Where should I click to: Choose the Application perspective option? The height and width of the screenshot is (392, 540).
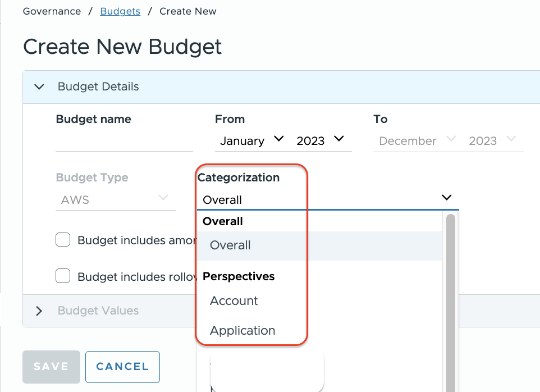pyautogui.click(x=242, y=331)
